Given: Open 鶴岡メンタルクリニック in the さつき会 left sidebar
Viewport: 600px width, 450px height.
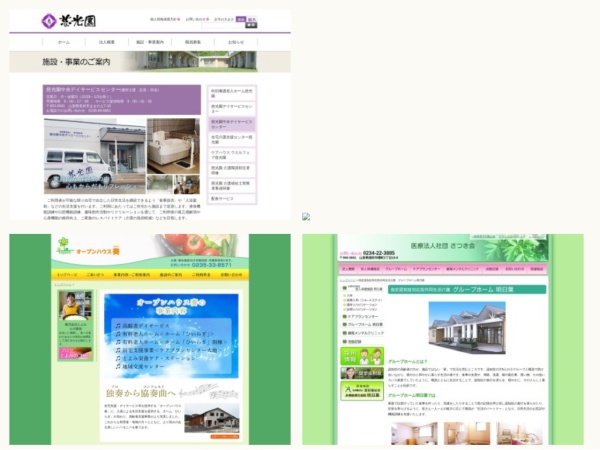Looking at the screenshot, I should [363, 333].
